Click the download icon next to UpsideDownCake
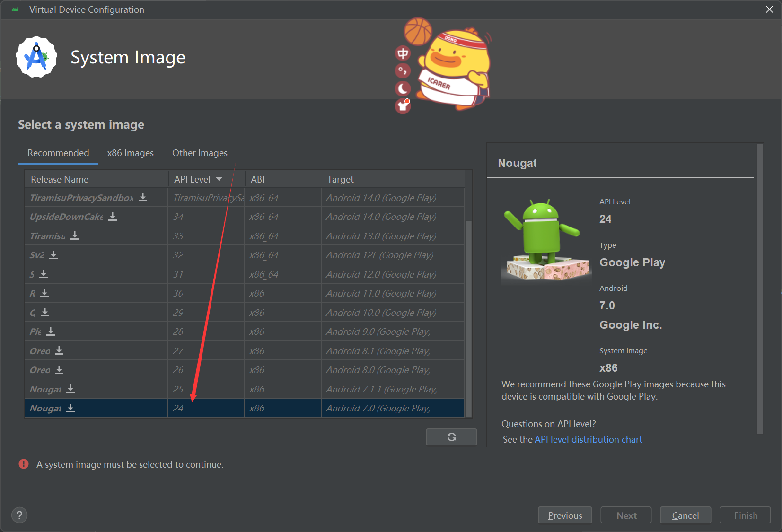Image resolution: width=782 pixels, height=532 pixels. tap(113, 217)
